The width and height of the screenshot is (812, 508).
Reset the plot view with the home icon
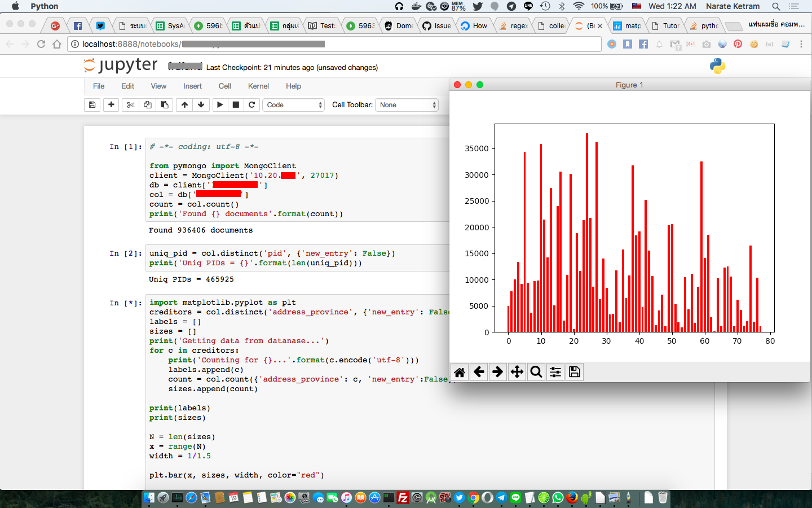(x=460, y=371)
